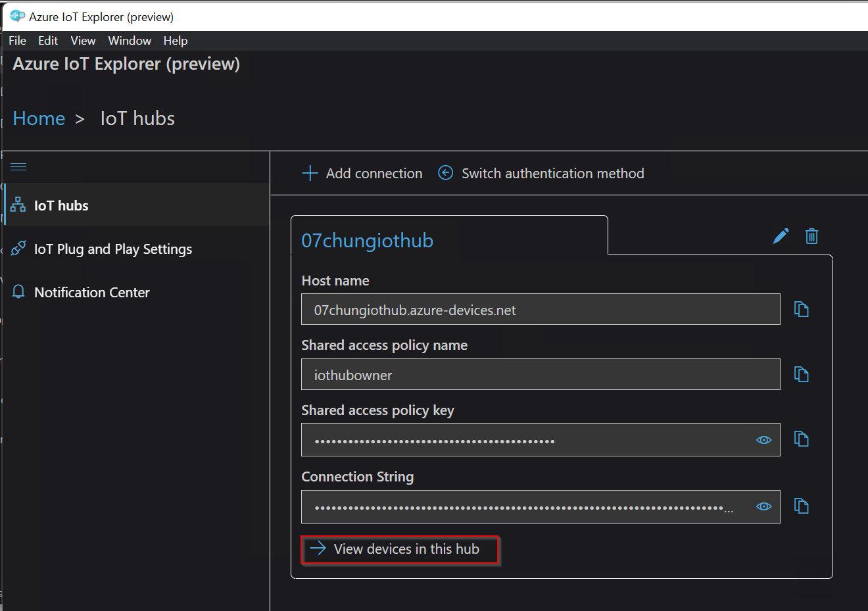Image resolution: width=868 pixels, height=611 pixels.
Task: Open IoT Plug and Play Settings label
Action: 113,249
